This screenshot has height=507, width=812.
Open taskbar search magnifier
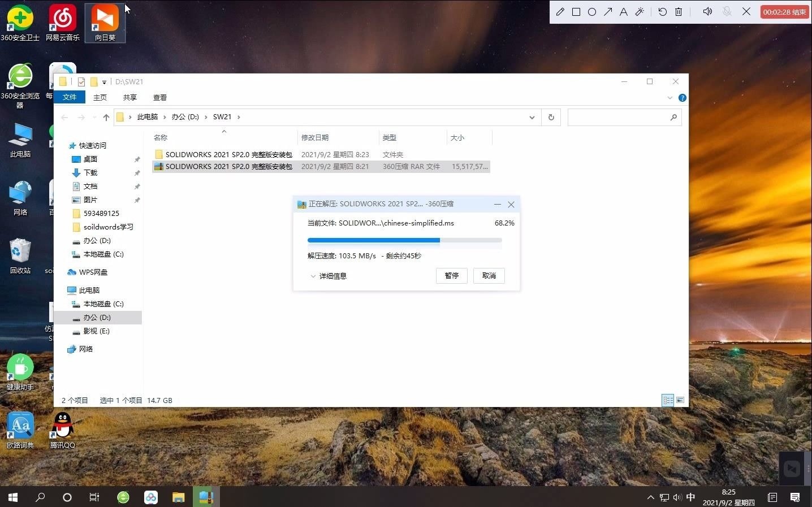[40, 497]
